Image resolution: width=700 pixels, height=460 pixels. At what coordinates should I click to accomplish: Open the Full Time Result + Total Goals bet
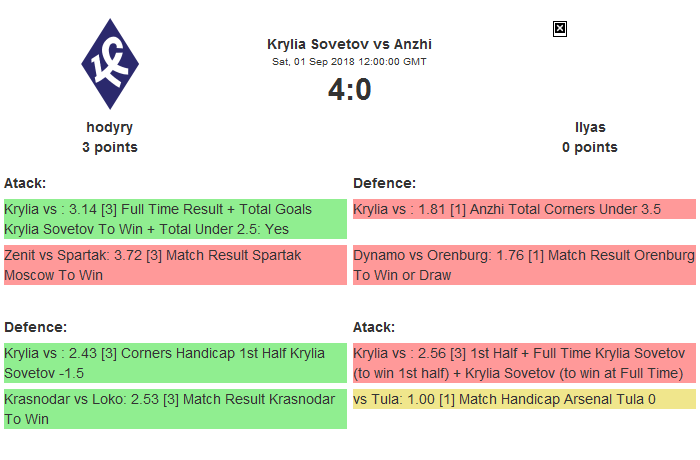pyautogui.click(x=175, y=219)
